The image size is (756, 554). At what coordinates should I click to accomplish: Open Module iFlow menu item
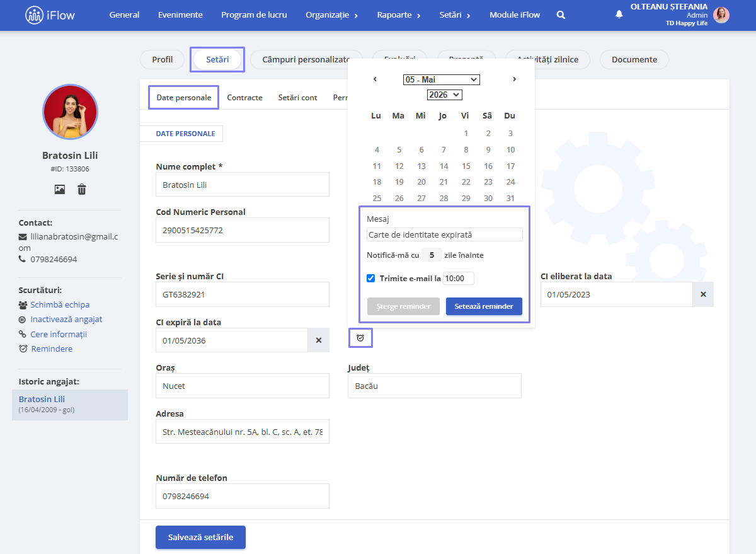(x=515, y=15)
